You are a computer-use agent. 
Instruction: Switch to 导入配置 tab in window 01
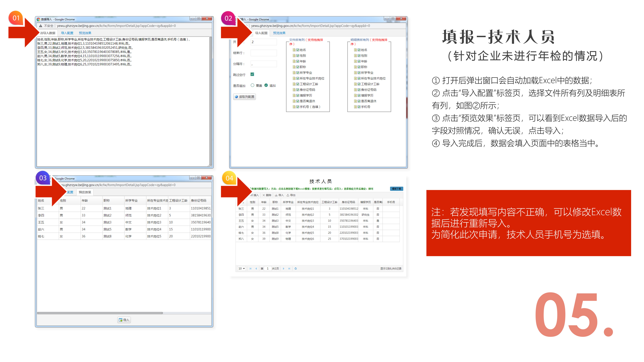click(x=67, y=33)
